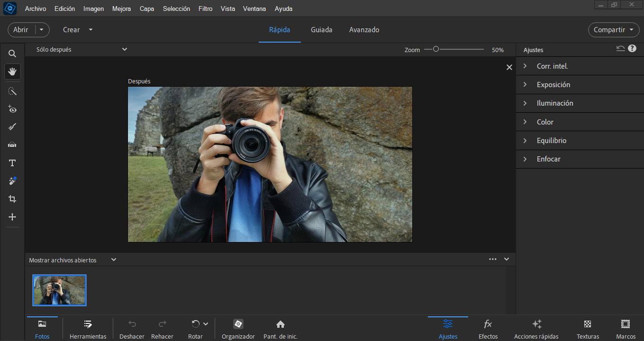Open the Texturas panel
The height and width of the screenshot is (341, 644).
pyautogui.click(x=587, y=328)
